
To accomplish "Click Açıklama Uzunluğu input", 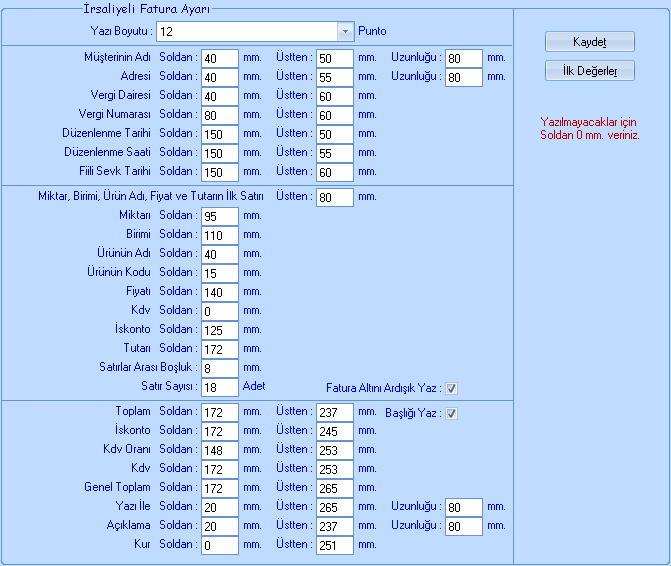I will click(464, 527).
